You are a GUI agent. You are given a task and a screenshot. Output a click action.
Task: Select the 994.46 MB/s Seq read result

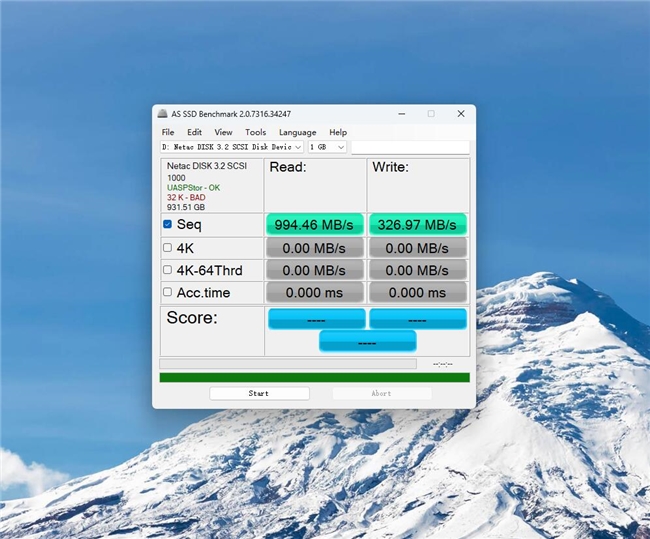314,225
